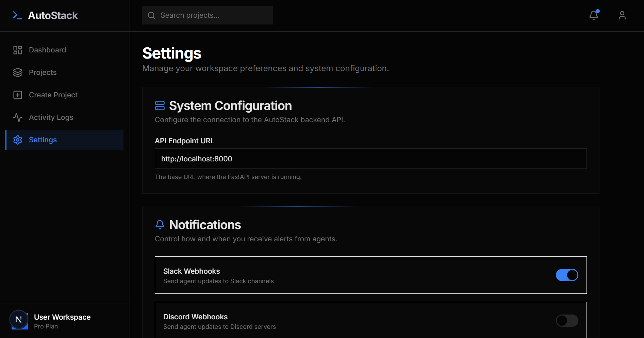Click the Activity Logs pulse icon
644x338 pixels.
pos(18,117)
